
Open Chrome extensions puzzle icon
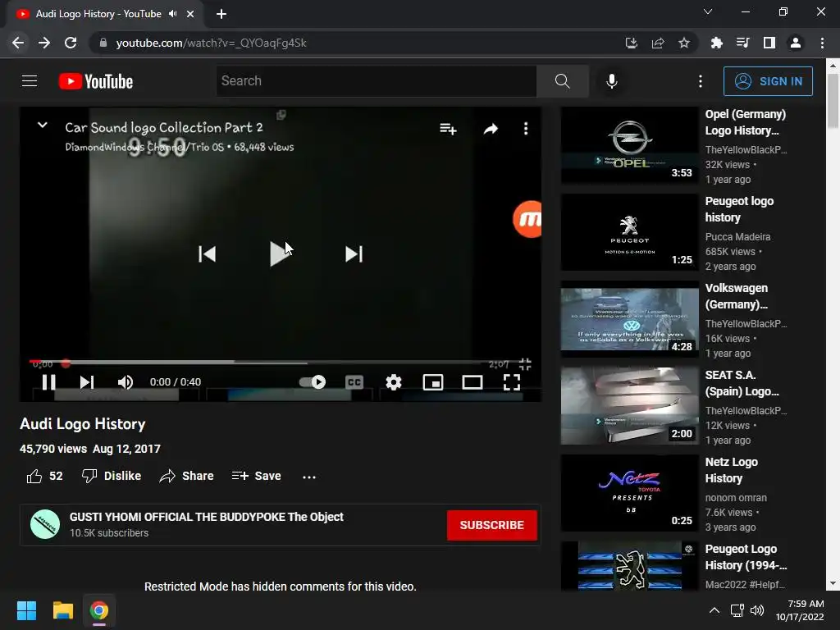click(x=716, y=43)
